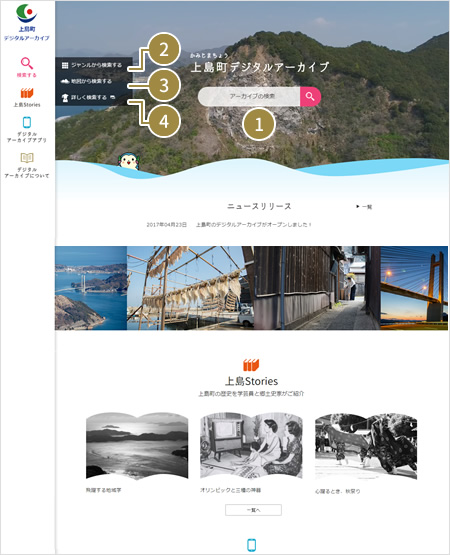
Task: Click the 心躍るとき、秋祭り caption text
Action: point(337,492)
